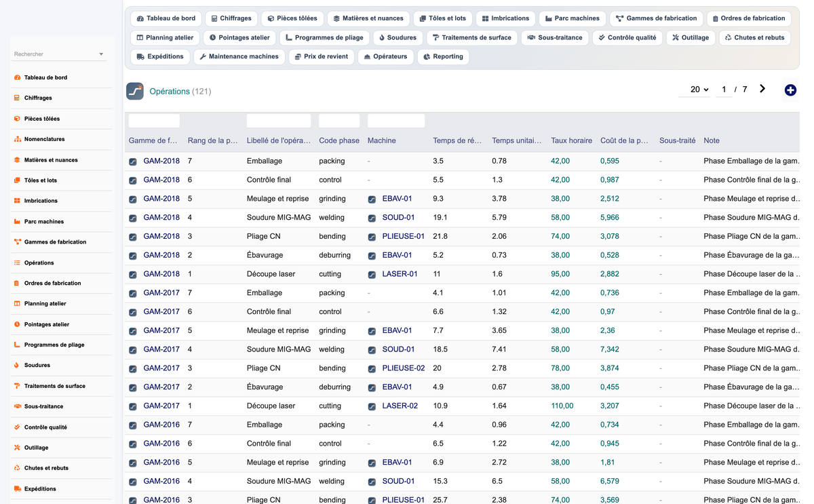Click Parc machines sidebar icon
Image resolution: width=814 pixels, height=504 pixels.
pyautogui.click(x=17, y=222)
